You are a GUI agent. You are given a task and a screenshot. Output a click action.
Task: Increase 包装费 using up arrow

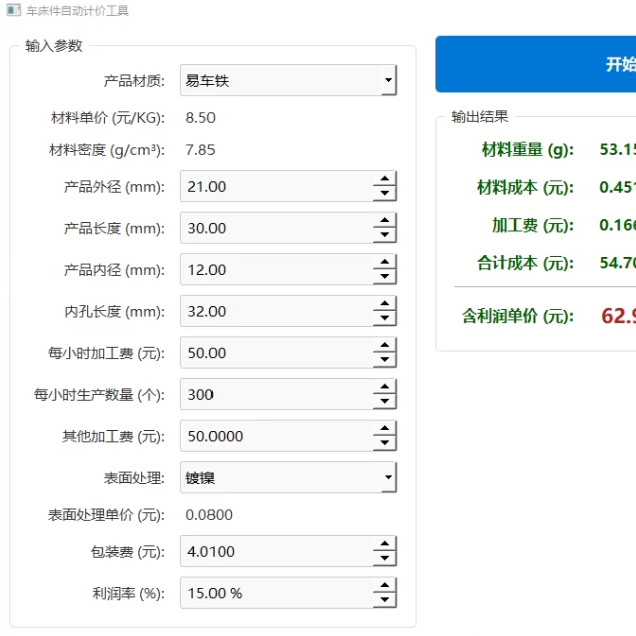[x=385, y=544]
